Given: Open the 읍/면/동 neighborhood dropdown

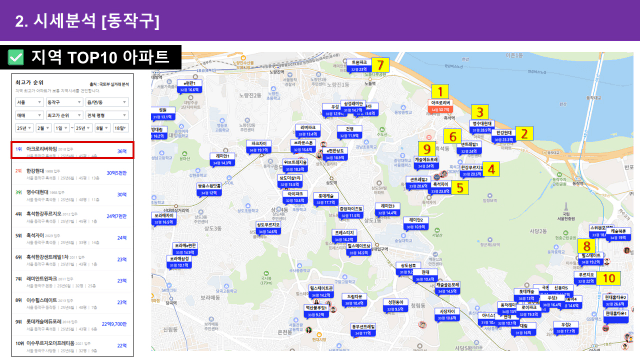Looking at the screenshot, I should (x=107, y=102).
